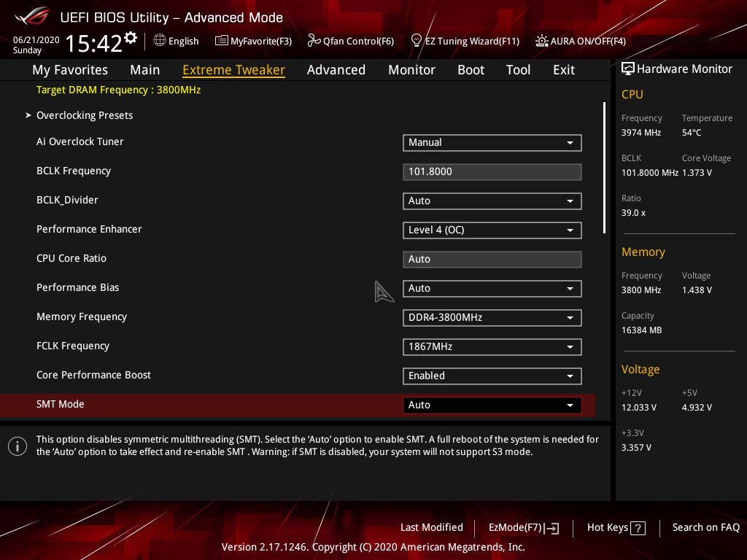The width and height of the screenshot is (747, 560).
Task: Open Search on FAQ link
Action: click(705, 528)
